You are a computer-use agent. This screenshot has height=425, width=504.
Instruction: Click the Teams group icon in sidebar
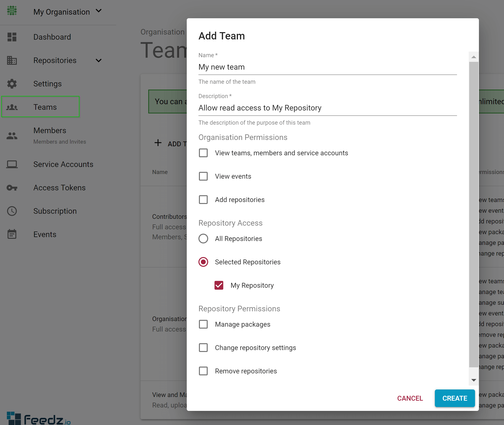12,107
